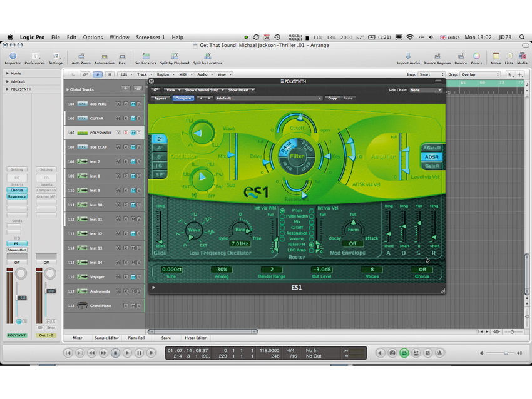Select the ADSR amplifier mode
This screenshot has width=532, height=399.
point(432,156)
